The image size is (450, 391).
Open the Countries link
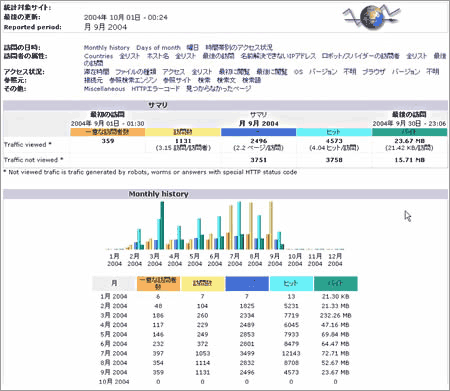point(98,56)
